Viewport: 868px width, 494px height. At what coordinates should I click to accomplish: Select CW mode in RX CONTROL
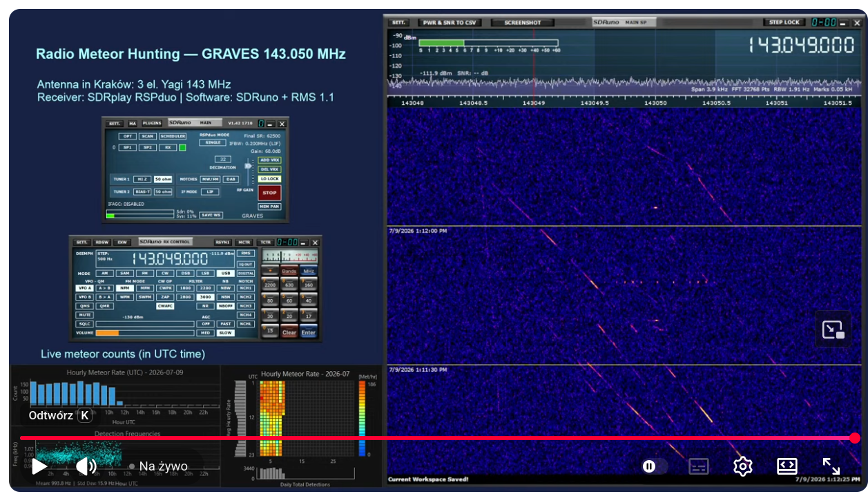tap(165, 274)
